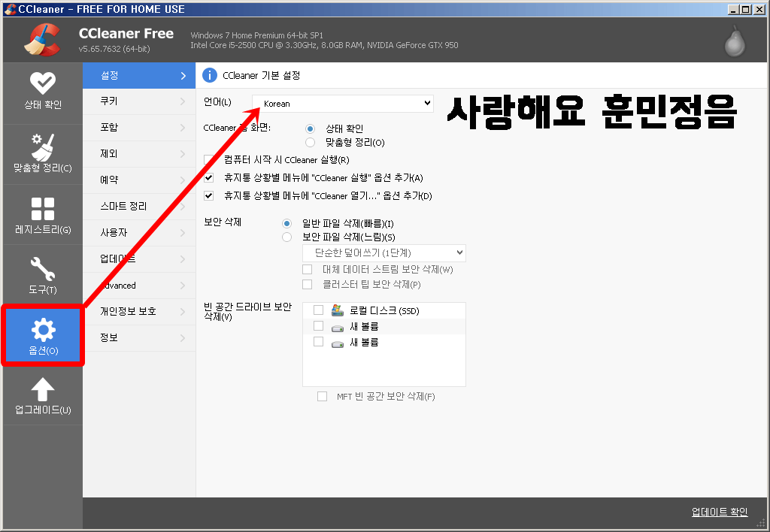Screen dimensions: 770x532
Task: Click the pear Piriform icon
Action: point(735,41)
